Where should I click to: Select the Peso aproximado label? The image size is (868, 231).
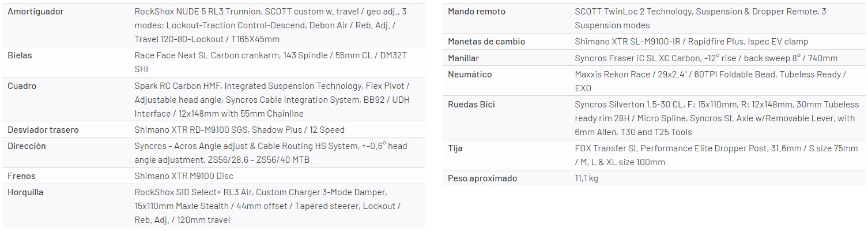[482, 178]
